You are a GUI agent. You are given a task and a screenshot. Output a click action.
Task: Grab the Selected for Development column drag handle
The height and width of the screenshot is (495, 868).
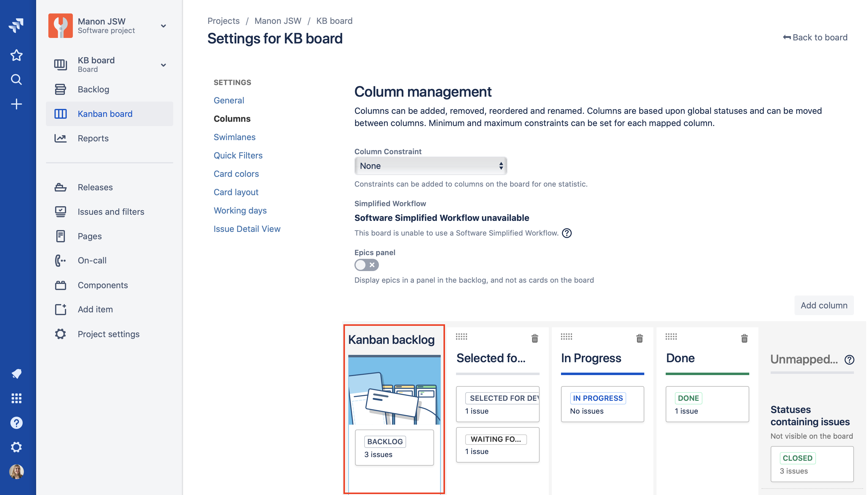click(462, 337)
